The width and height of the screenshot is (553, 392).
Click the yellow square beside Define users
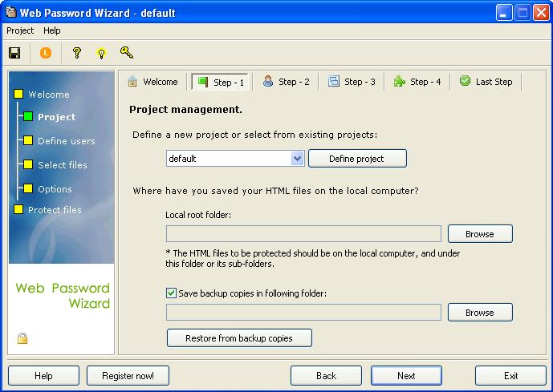tap(28, 140)
